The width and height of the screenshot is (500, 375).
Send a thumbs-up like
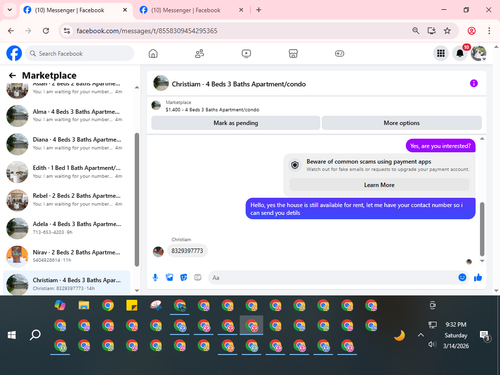coord(478,277)
